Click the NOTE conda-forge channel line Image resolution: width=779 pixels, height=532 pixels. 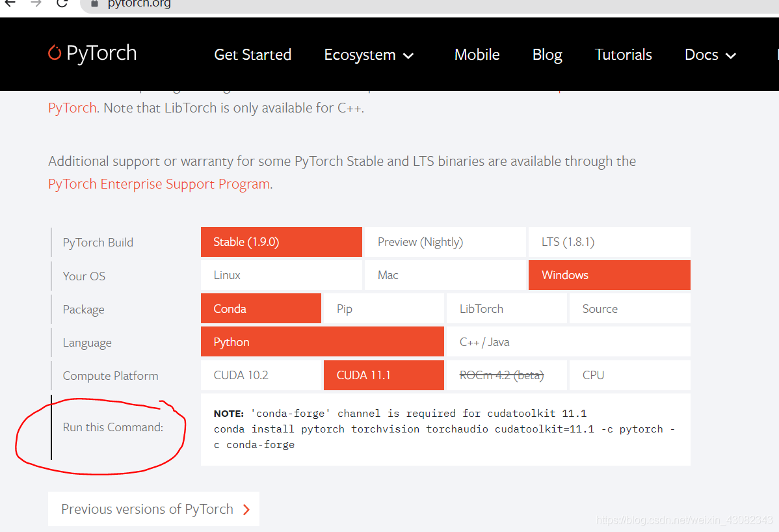[x=400, y=413]
